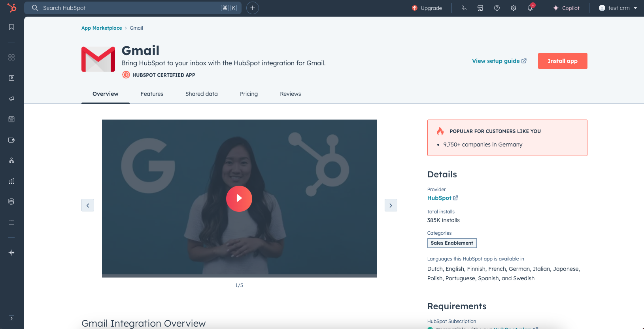Click the quick create plus button
This screenshot has height=329, width=644.
(x=253, y=8)
